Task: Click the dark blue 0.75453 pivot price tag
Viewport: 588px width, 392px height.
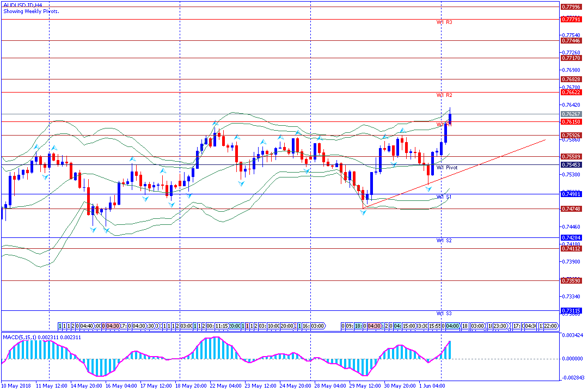Action: 571,164
